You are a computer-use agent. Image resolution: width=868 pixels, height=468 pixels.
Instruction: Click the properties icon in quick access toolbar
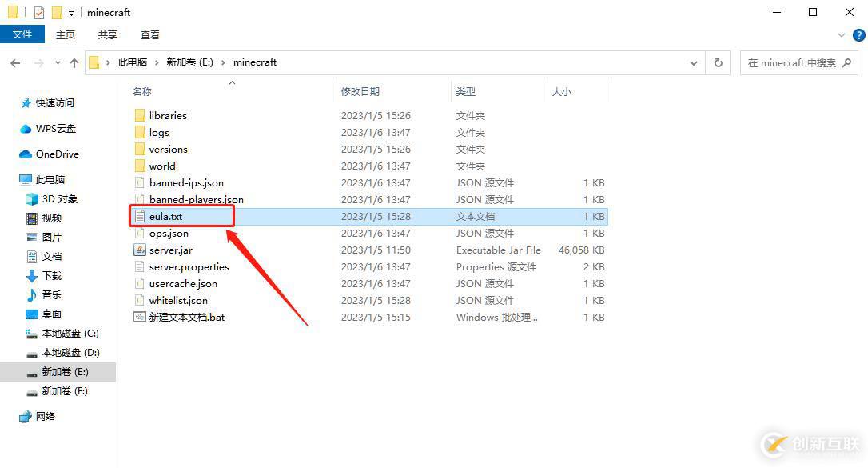tap(38, 12)
